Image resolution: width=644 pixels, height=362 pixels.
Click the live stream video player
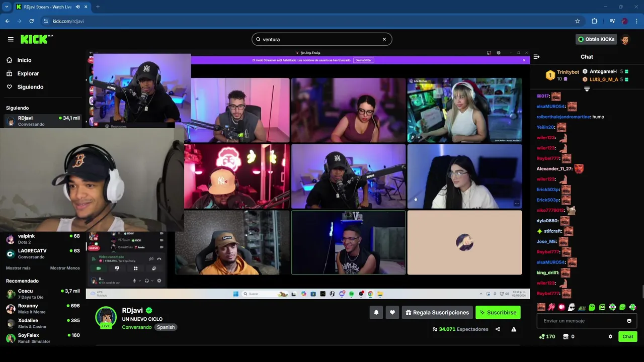coord(308,174)
